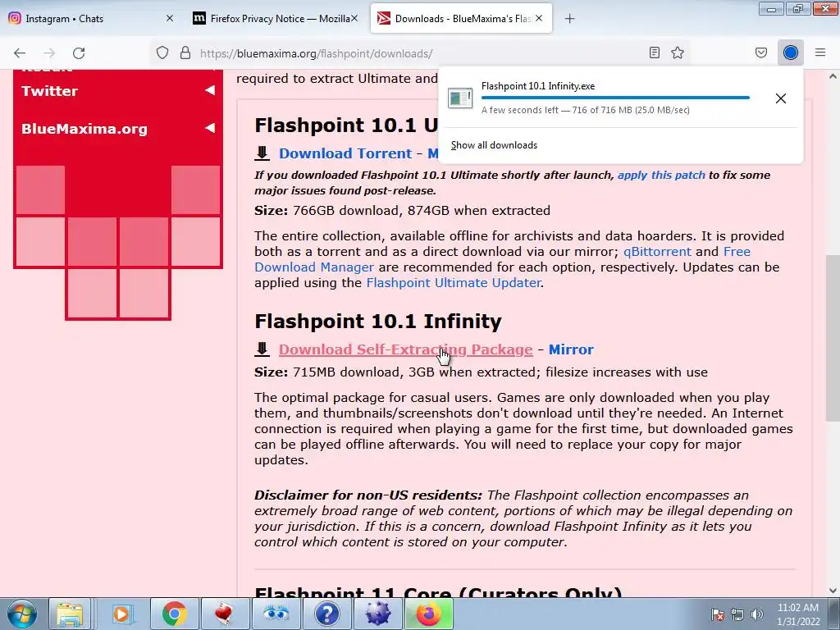Click the page vertical scrollbar thumb
The image size is (840, 630).
pos(833,337)
